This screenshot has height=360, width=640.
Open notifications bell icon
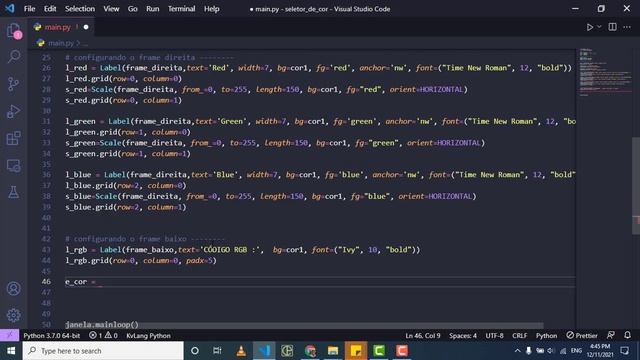point(627,335)
